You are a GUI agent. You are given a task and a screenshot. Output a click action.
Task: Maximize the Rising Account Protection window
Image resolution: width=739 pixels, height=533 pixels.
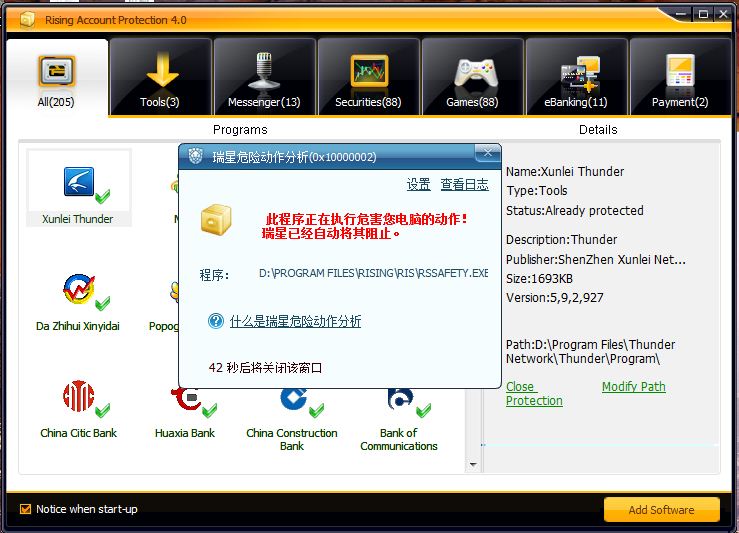[703, 14]
